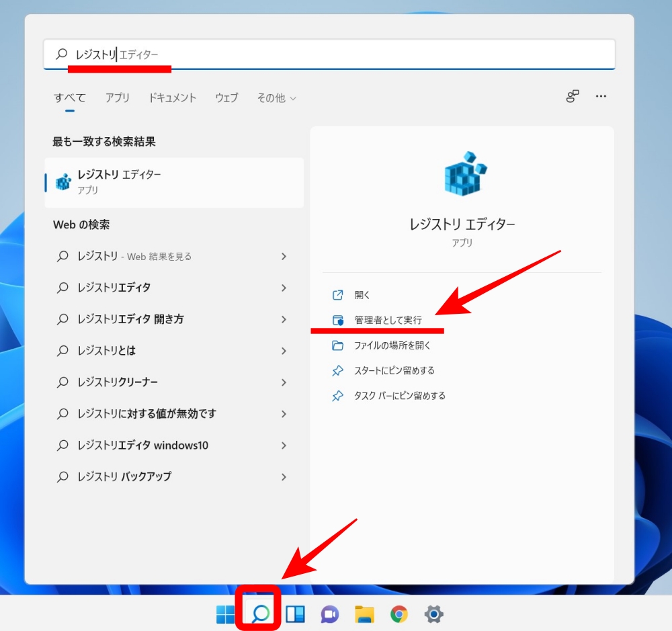The width and height of the screenshot is (672, 631).
Task: Click search icon beside レジストリ - Web 結果を見る
Action: click(x=62, y=256)
